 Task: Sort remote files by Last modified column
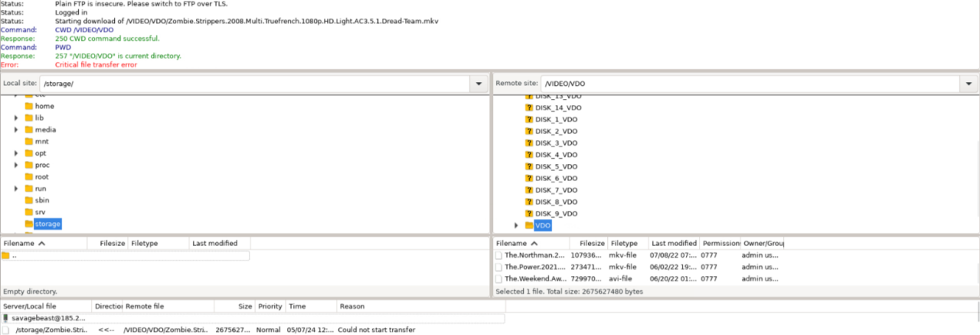(673, 243)
